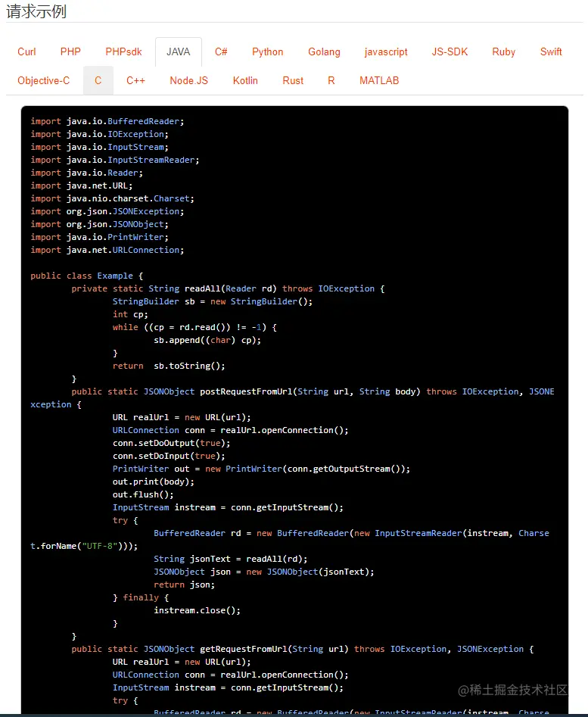The image size is (588, 717).
Task: Open the Golang tab
Action: click(x=324, y=51)
